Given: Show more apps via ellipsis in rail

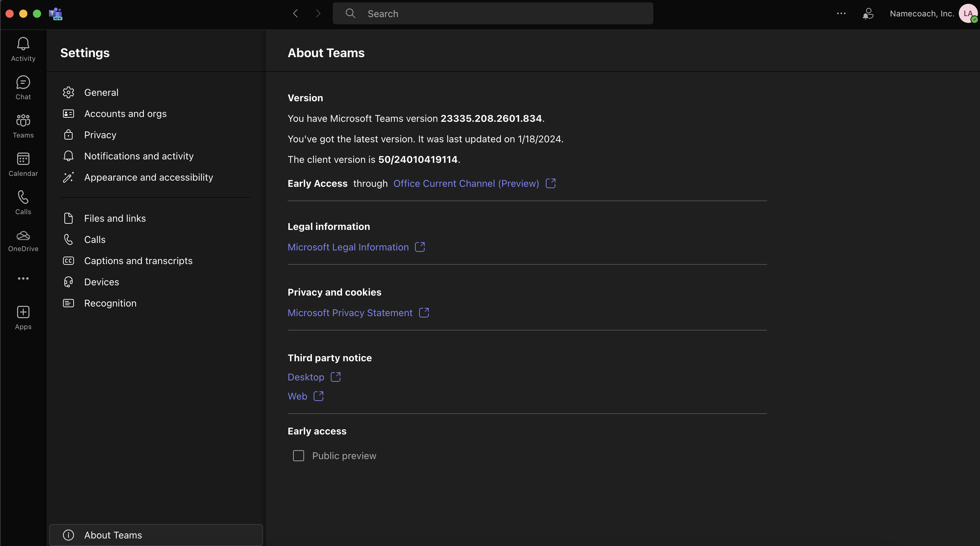Looking at the screenshot, I should (23, 278).
